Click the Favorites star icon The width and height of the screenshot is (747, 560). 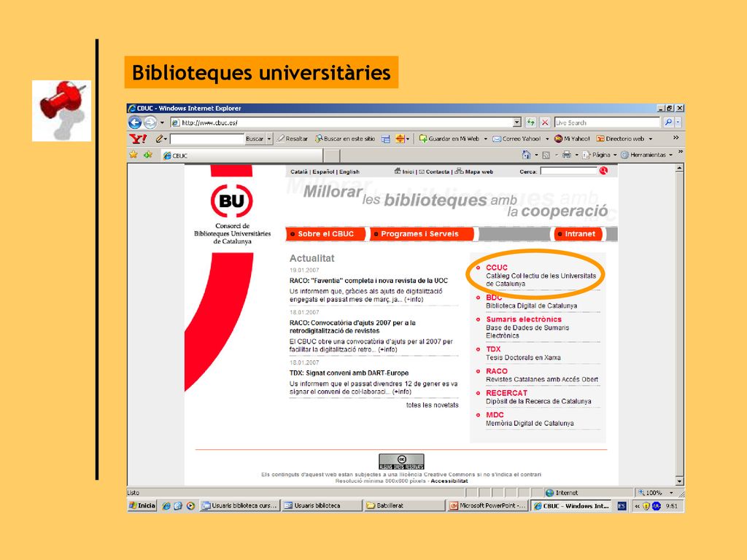133,155
